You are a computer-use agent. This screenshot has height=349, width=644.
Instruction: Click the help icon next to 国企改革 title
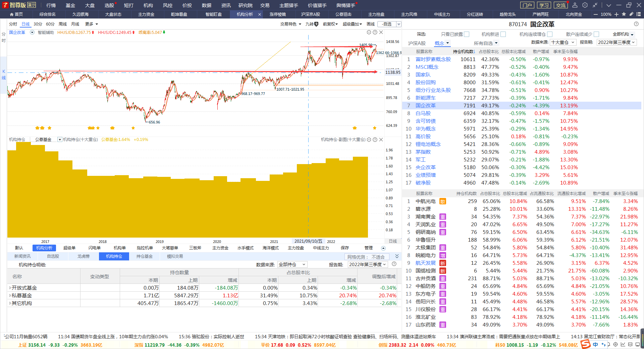[x=636, y=24]
